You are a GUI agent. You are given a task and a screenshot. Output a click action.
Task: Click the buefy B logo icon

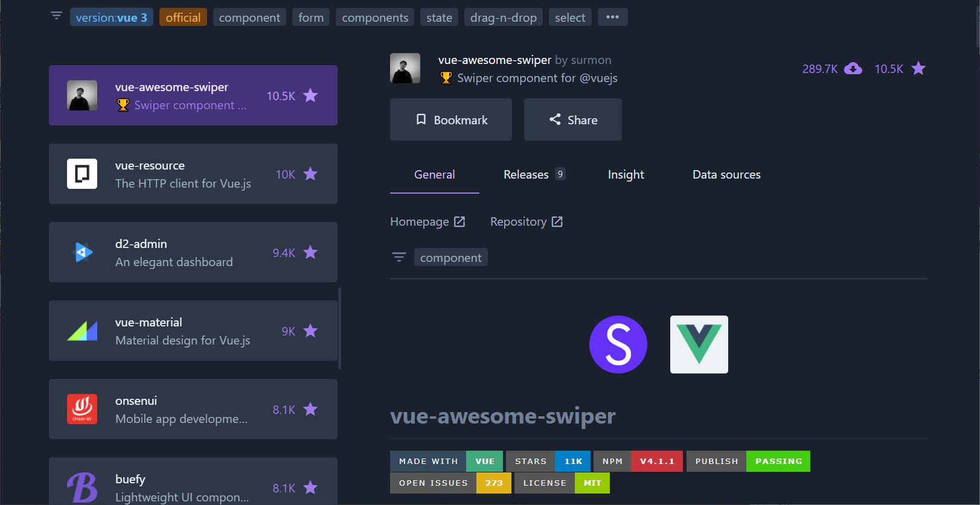coord(82,487)
